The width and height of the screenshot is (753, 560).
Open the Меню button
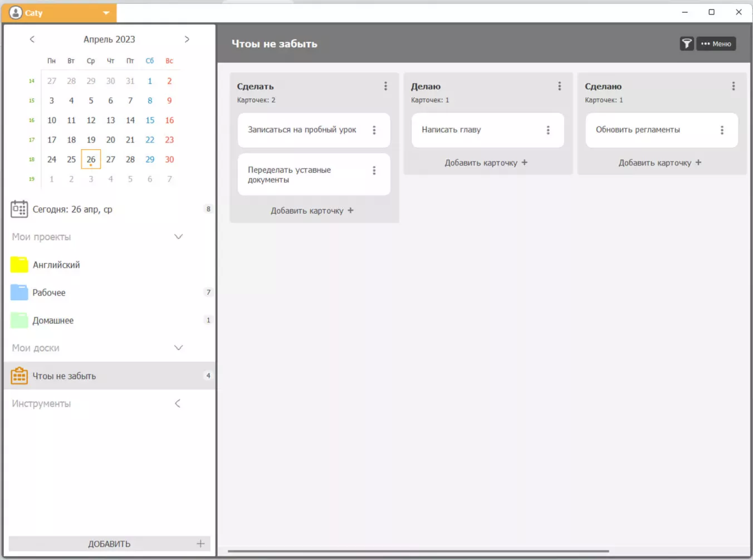pyautogui.click(x=716, y=44)
